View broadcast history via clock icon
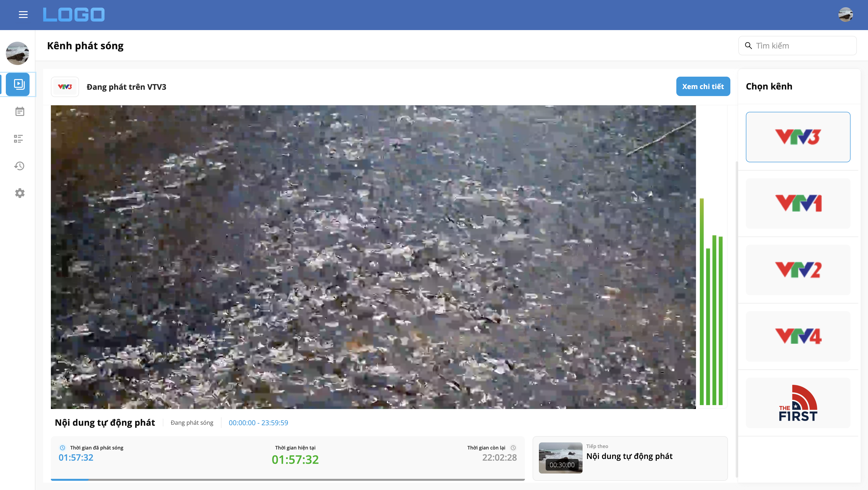Image resolution: width=868 pixels, height=490 pixels. click(x=19, y=166)
